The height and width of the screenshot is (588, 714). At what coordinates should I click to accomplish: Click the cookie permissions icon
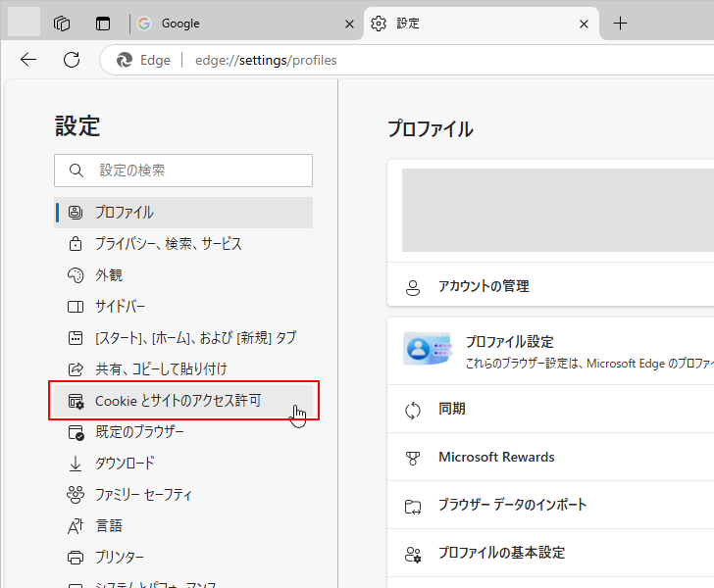76,401
